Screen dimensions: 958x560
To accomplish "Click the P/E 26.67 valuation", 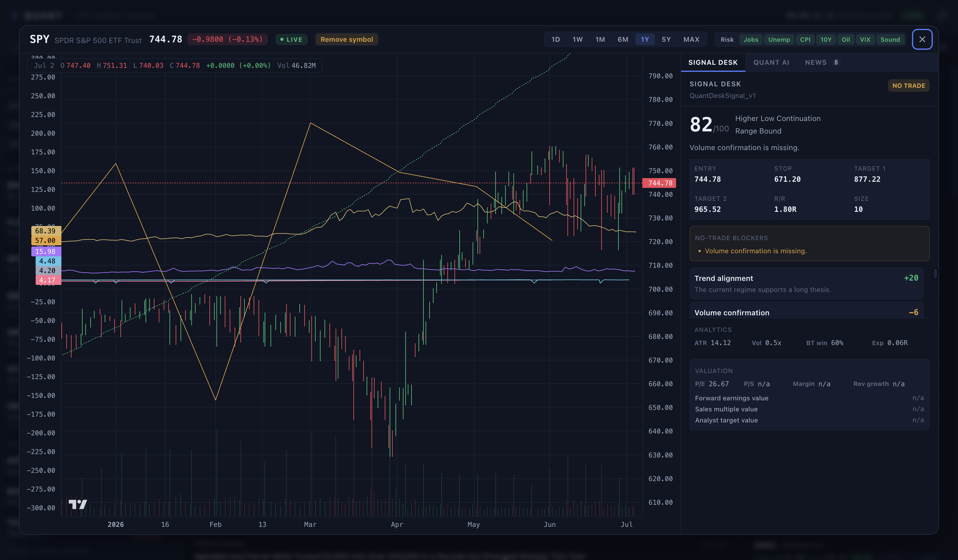I will [712, 383].
